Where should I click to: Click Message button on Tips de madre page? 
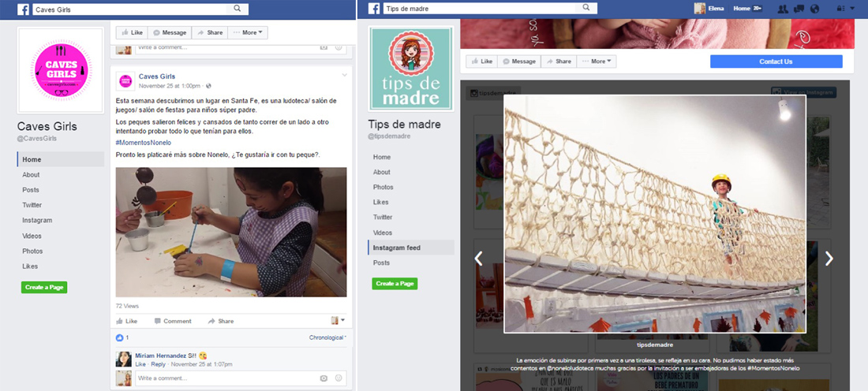(519, 61)
